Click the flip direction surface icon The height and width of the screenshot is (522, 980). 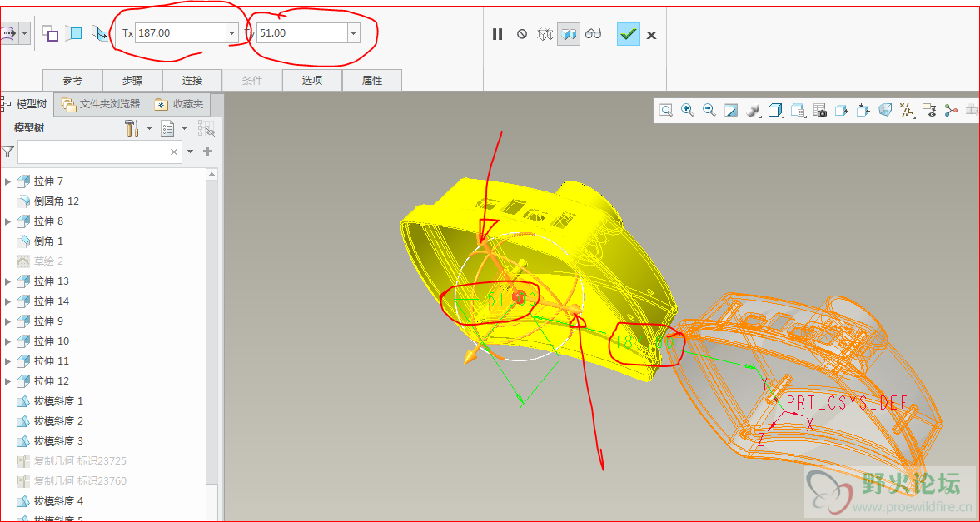[x=99, y=33]
